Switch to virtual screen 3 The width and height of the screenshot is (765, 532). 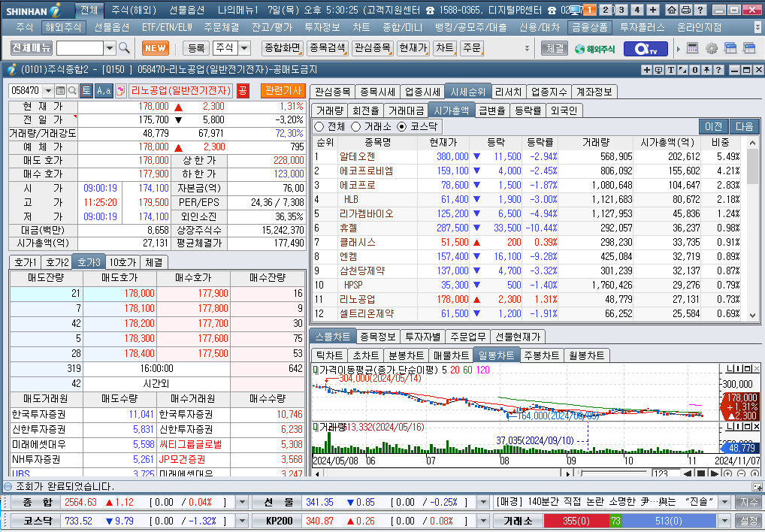tap(621, 10)
